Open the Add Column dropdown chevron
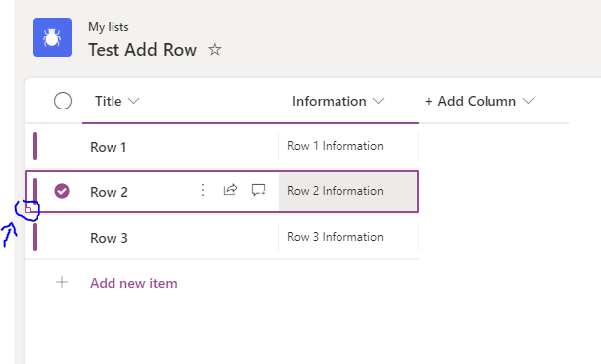 pos(528,101)
